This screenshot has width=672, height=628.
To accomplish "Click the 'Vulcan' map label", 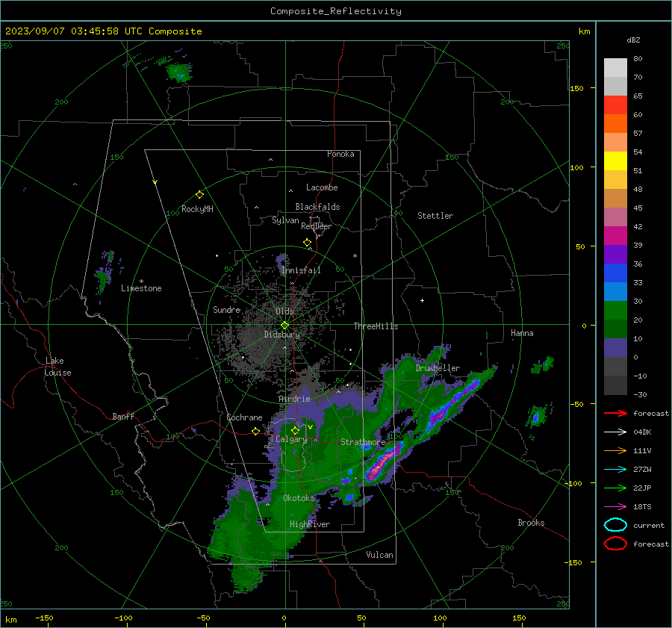I will [x=380, y=555].
